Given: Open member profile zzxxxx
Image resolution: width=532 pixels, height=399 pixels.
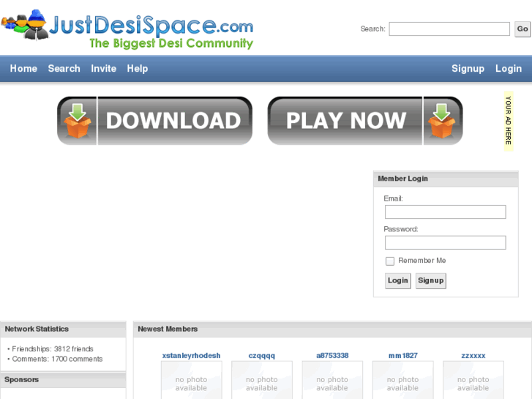Looking at the screenshot, I should coord(473,356).
